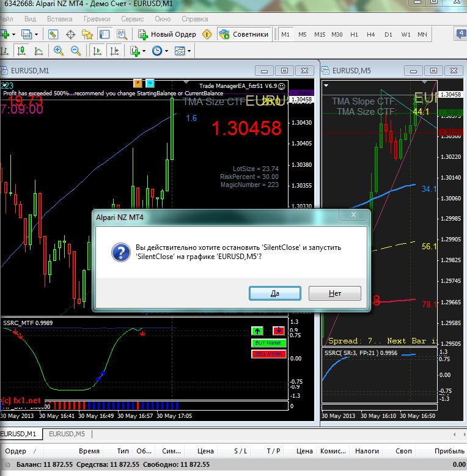Maximize the EURUSD,M1 chart window
467x476 pixels.
(x=284, y=71)
